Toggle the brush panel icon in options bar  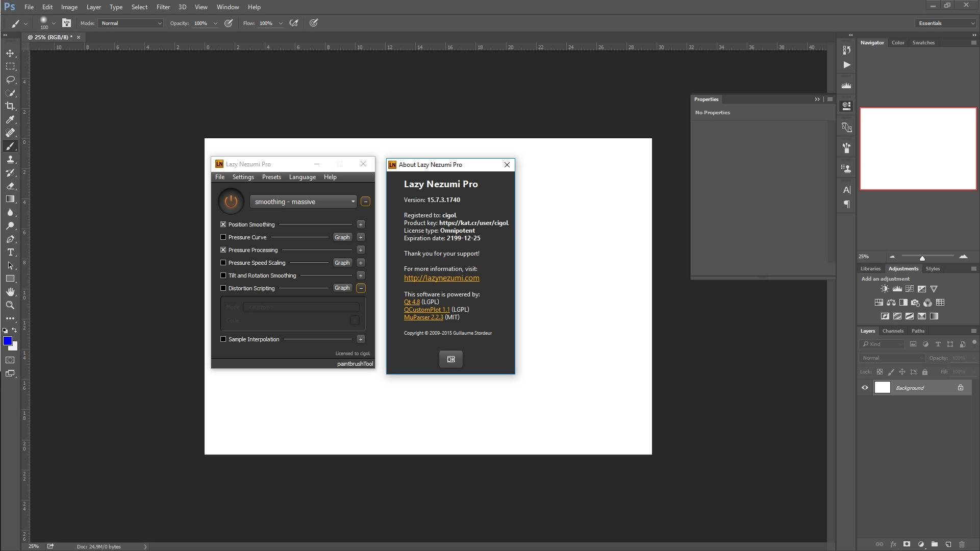(66, 23)
